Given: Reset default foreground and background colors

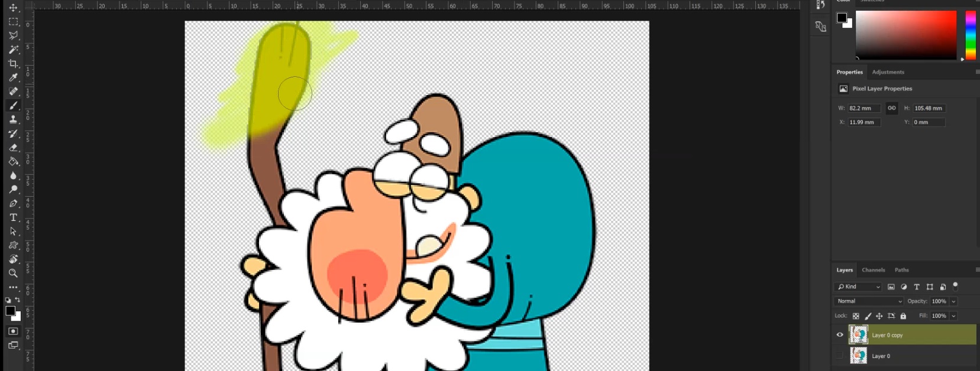Looking at the screenshot, I should click(x=8, y=300).
